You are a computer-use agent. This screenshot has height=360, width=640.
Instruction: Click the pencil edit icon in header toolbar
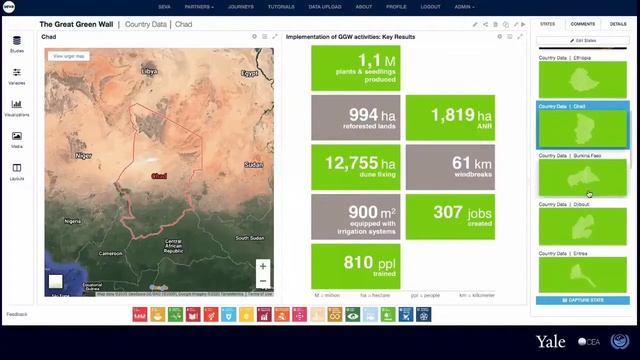point(475,24)
